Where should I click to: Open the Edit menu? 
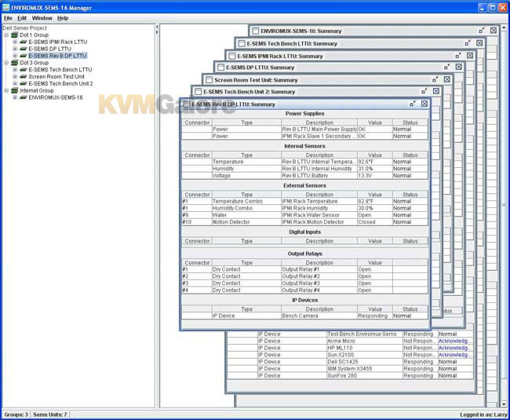click(22, 18)
